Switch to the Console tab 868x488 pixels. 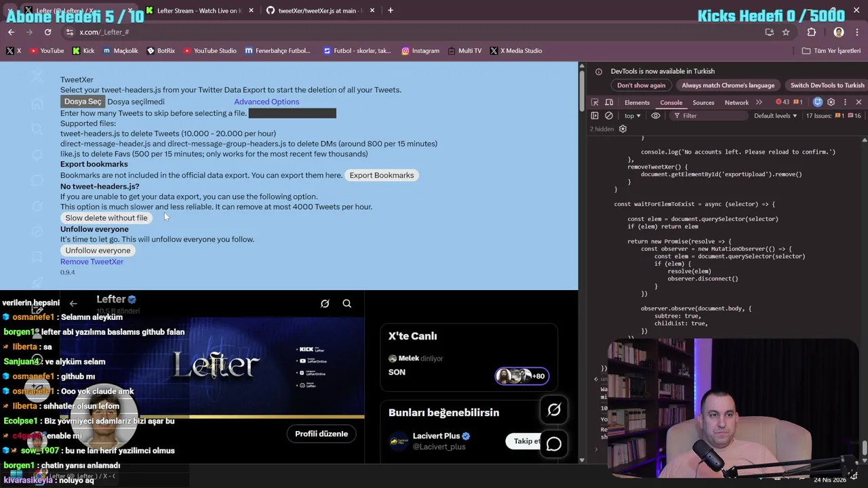pyautogui.click(x=671, y=102)
